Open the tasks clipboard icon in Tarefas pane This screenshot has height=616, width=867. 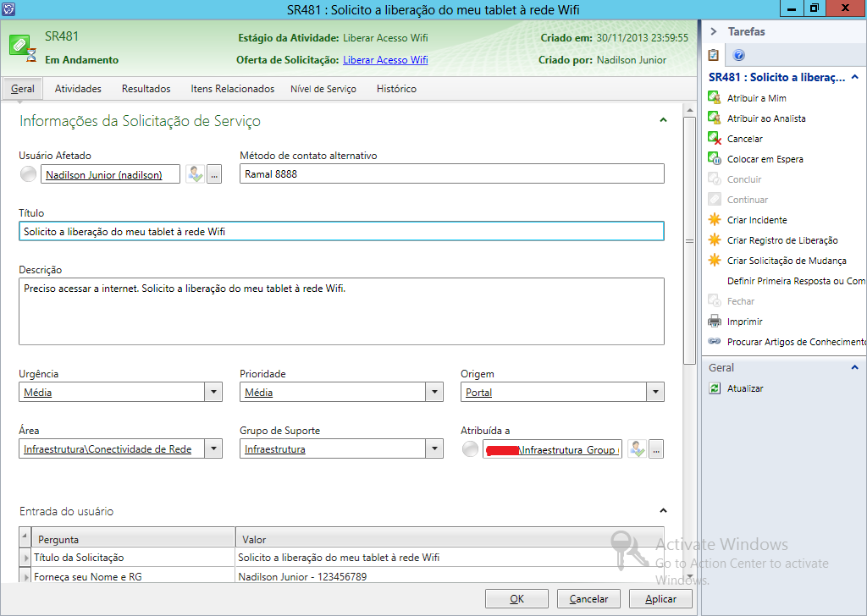[713, 55]
